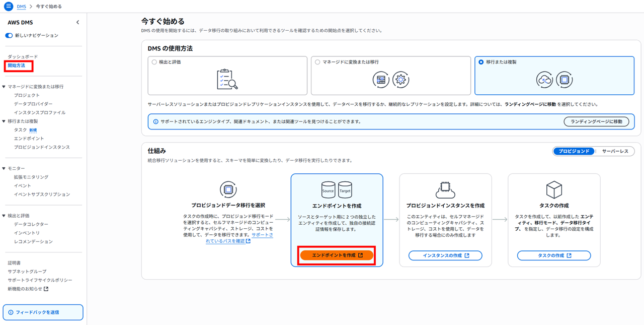Click the 仕組み section heading

(157, 151)
